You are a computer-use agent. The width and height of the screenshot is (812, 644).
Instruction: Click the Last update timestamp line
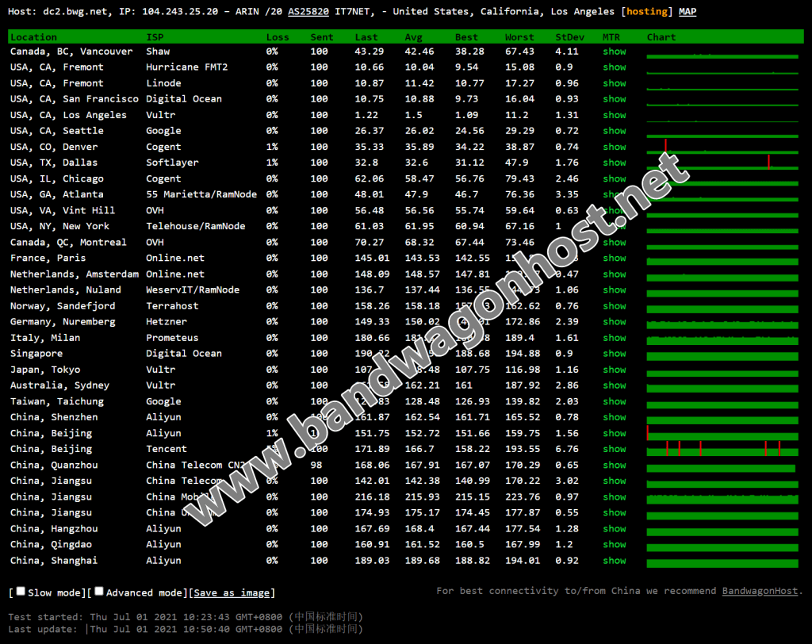pos(186,629)
